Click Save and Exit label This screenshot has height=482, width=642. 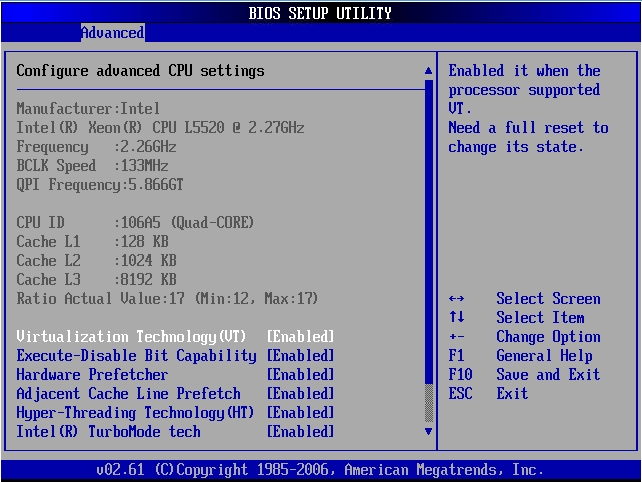tap(549, 374)
